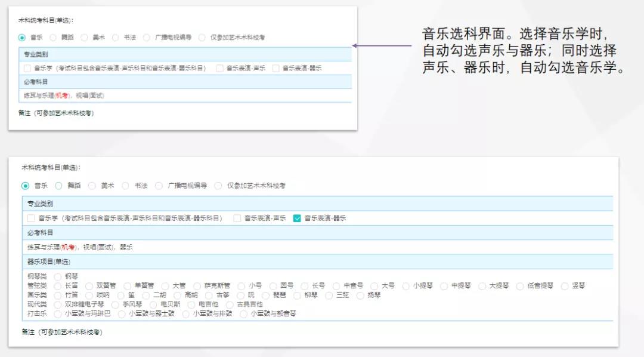Check 音乐表演-声乐 in the bottom form
644x357 pixels.
[237, 218]
